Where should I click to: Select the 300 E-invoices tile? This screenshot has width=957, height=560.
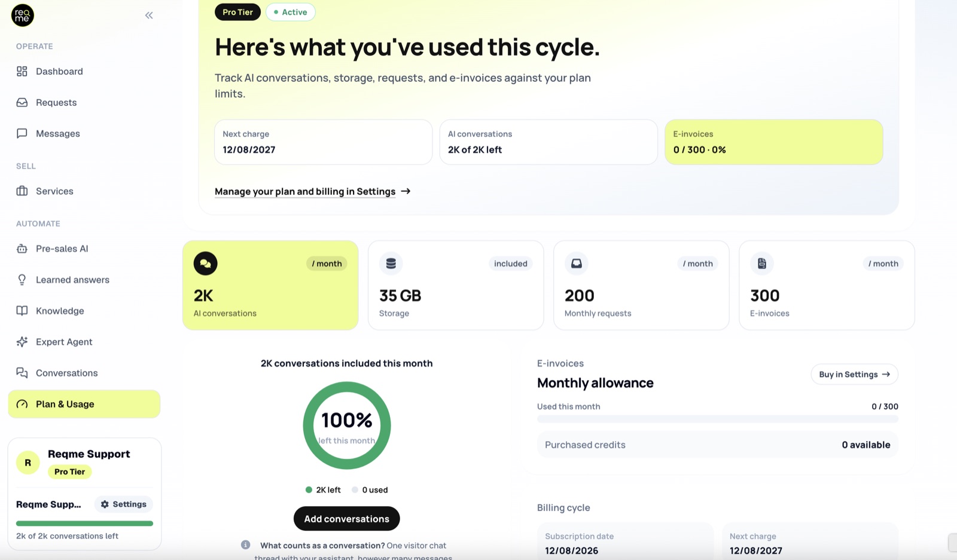click(827, 285)
